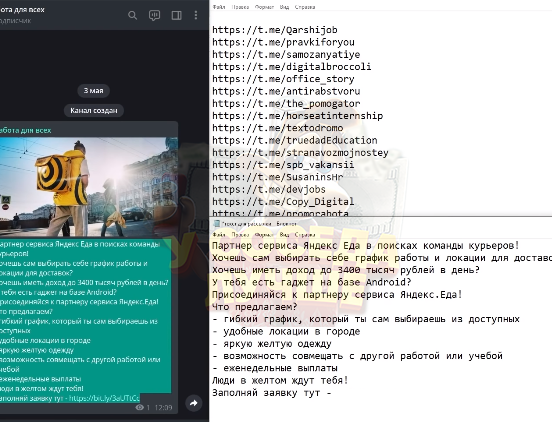Click the Notepad line "Что предлагаем?"
Viewport: 552px width, 422px height.
click(x=255, y=307)
